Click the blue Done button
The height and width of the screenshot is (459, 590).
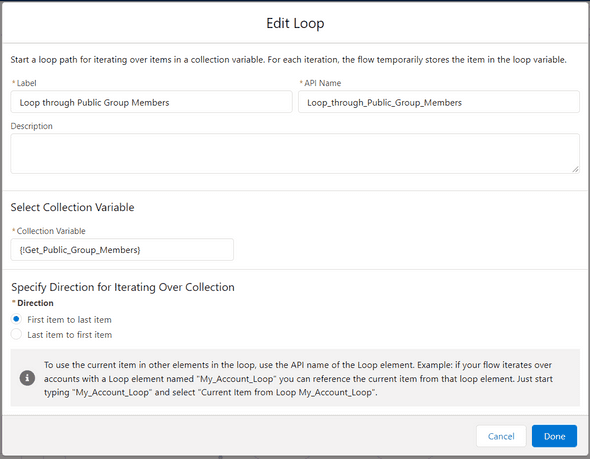click(554, 436)
